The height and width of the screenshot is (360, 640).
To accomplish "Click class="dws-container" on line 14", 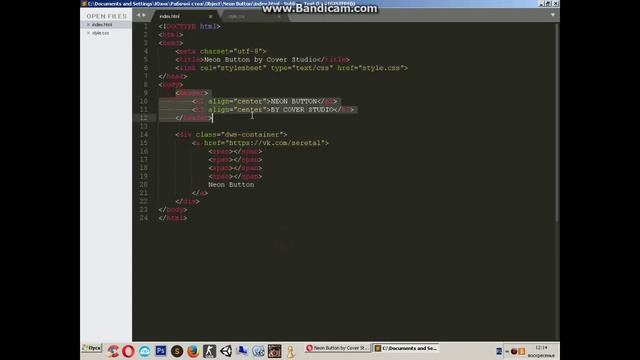I will click(239, 135).
